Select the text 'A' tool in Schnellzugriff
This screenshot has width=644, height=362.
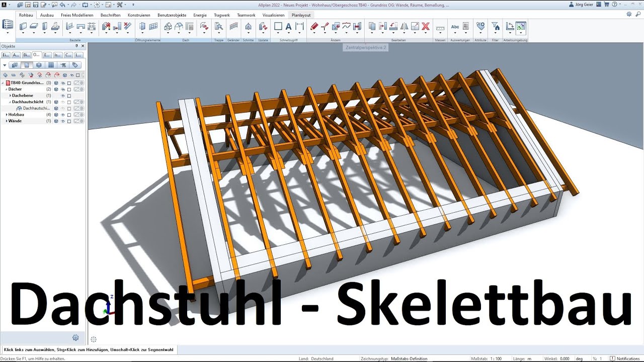(288, 26)
